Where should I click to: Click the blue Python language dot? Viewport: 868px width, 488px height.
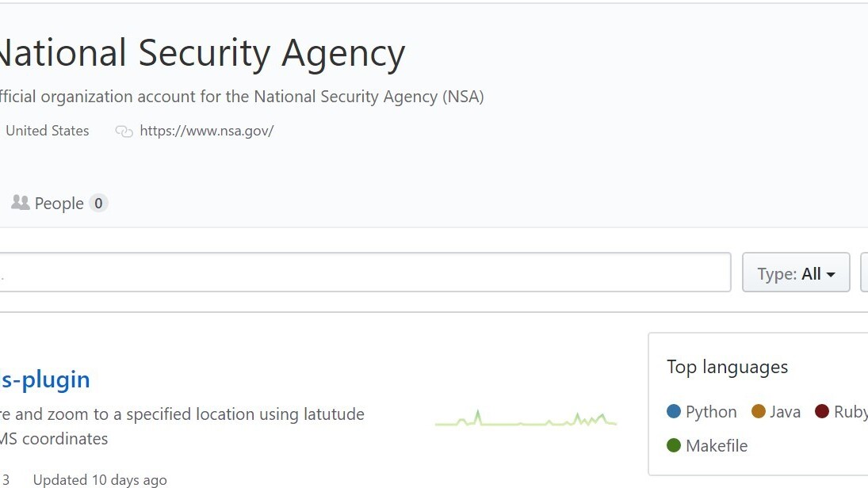pyautogui.click(x=674, y=412)
